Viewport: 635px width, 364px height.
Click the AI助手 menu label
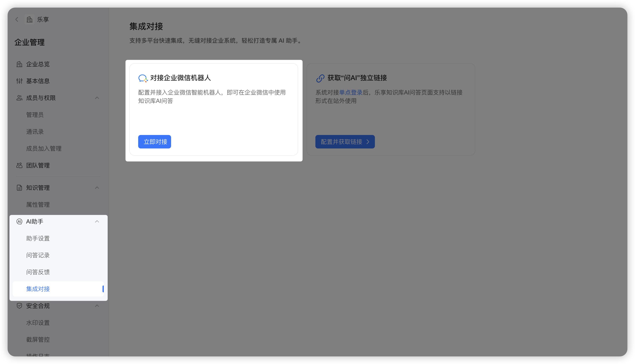pyautogui.click(x=35, y=221)
